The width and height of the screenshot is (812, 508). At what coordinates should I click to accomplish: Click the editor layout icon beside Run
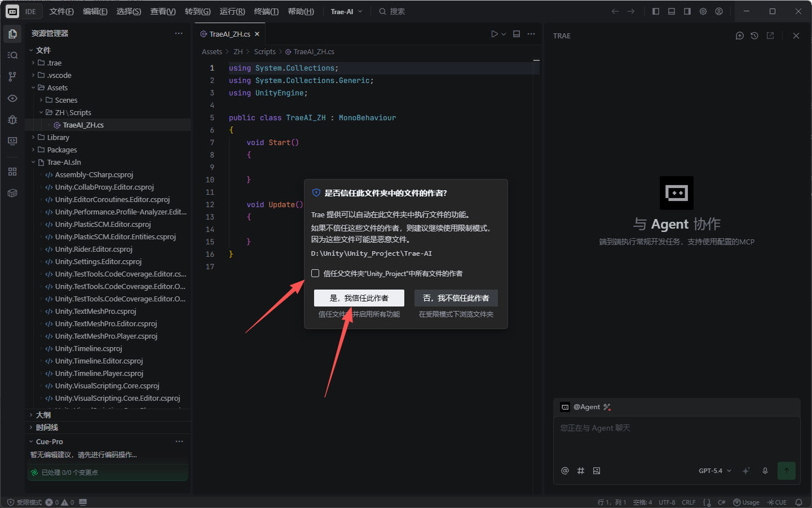(517, 34)
